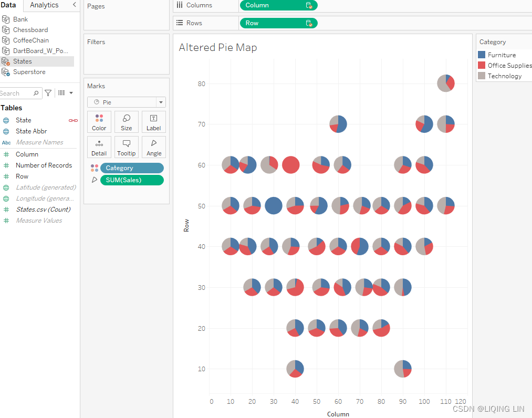Click the Technology gray legend swatch

click(x=482, y=76)
